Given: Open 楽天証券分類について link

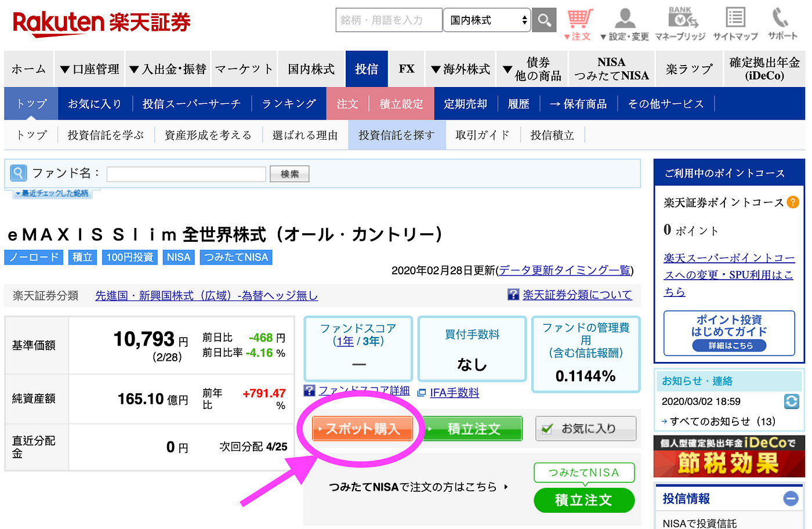Looking at the screenshot, I should (x=577, y=295).
